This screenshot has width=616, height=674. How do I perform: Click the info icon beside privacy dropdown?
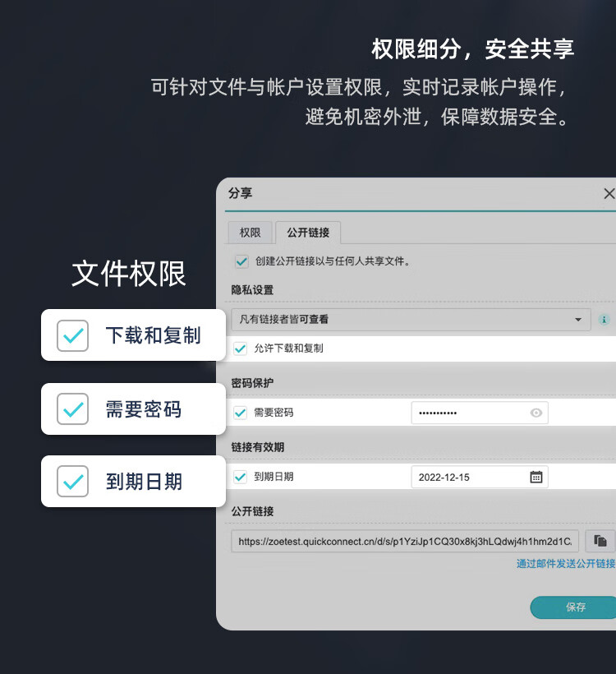(x=605, y=319)
